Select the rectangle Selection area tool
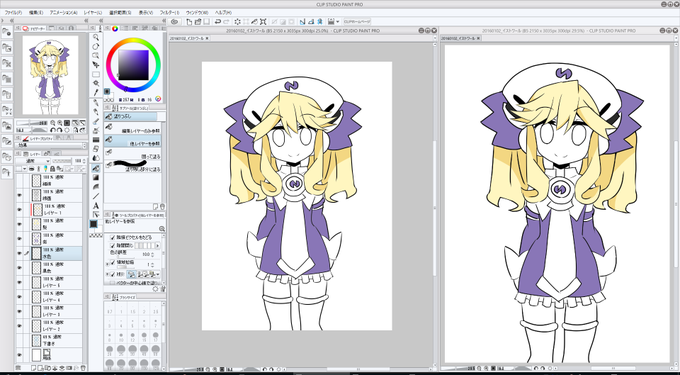 [x=95, y=74]
